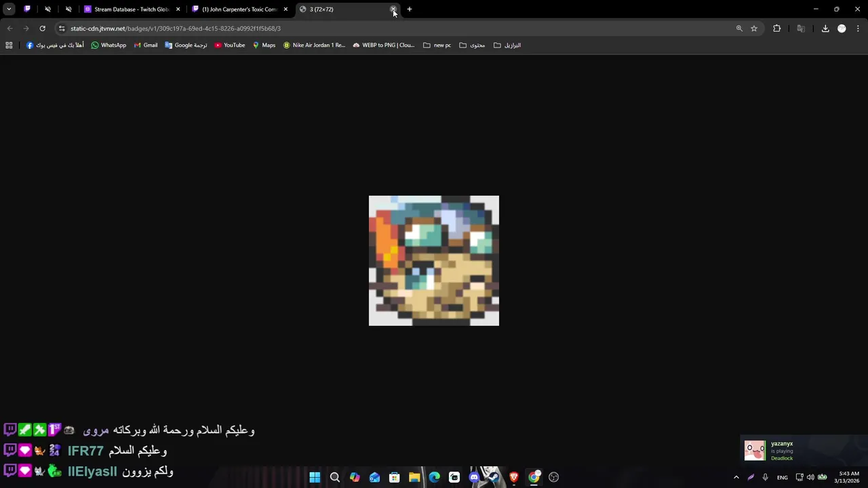Open Microsoft Store from the taskbar

click(395, 477)
